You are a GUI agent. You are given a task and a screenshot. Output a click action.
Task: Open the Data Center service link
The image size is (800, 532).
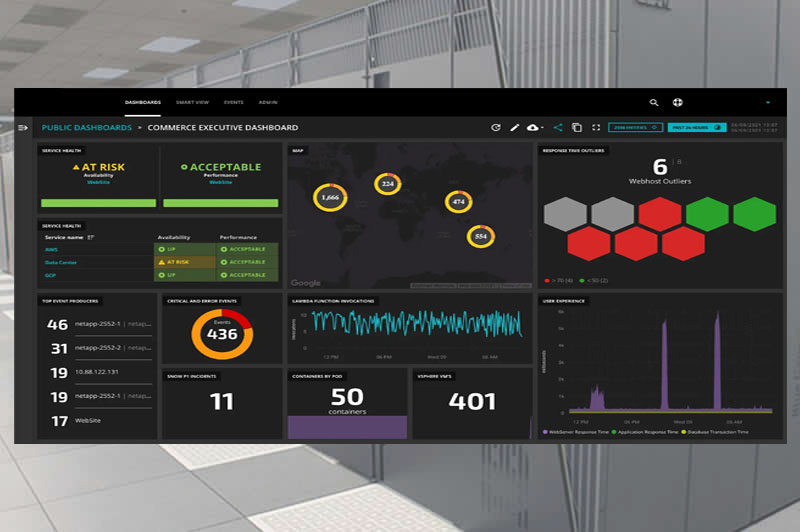point(60,262)
